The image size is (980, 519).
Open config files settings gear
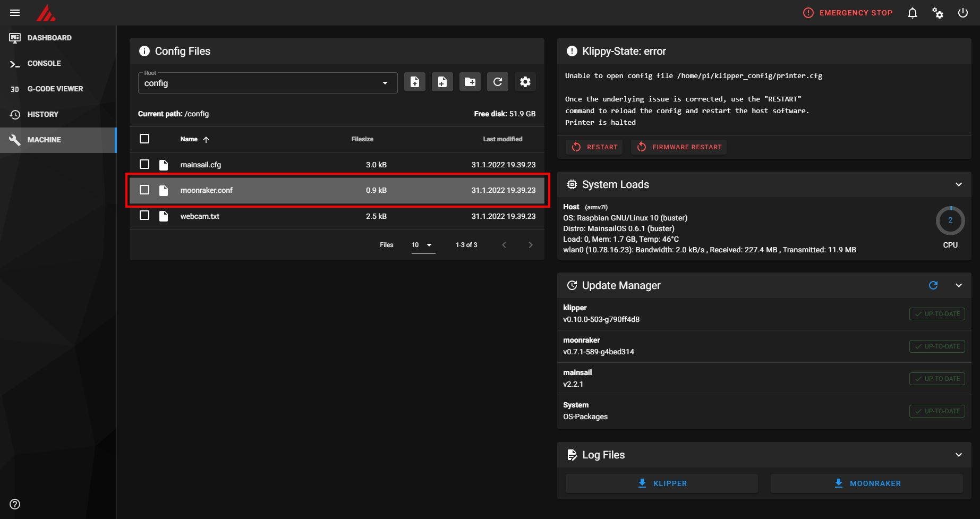click(x=525, y=82)
